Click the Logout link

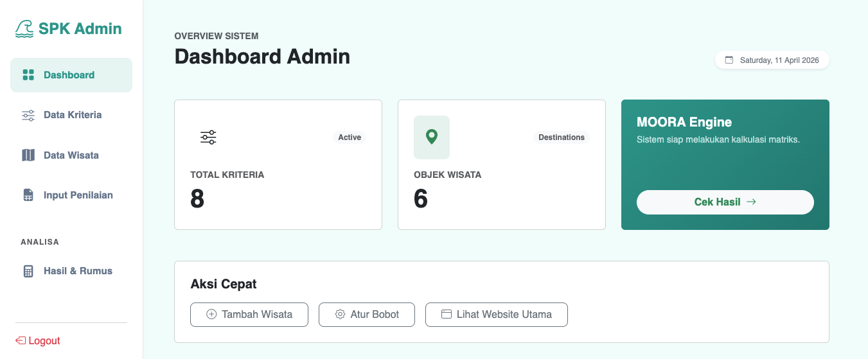[38, 340]
